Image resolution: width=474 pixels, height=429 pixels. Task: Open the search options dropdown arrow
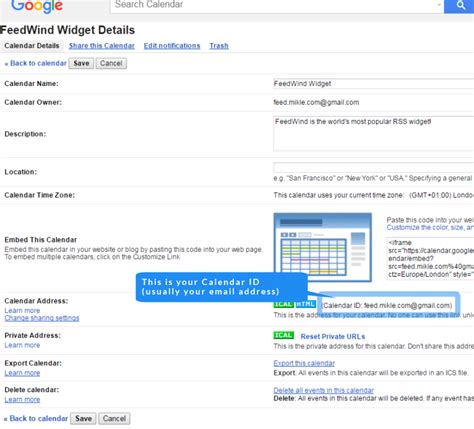[x=439, y=5]
